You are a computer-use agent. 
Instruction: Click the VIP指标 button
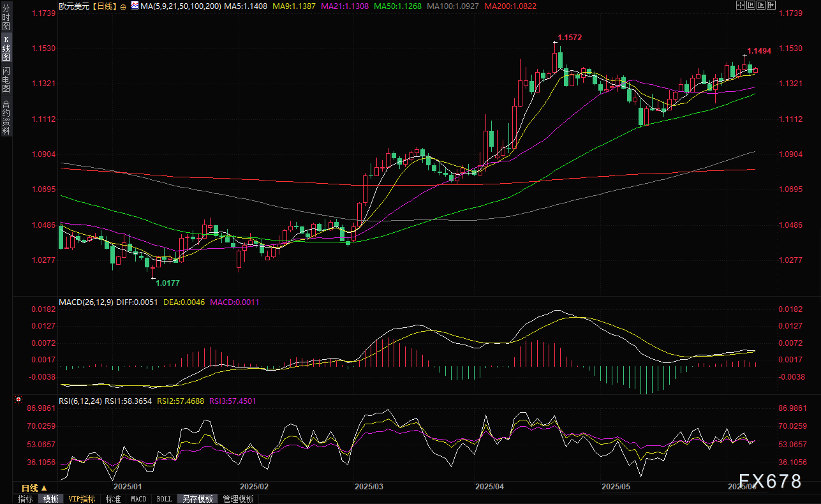pyautogui.click(x=82, y=499)
